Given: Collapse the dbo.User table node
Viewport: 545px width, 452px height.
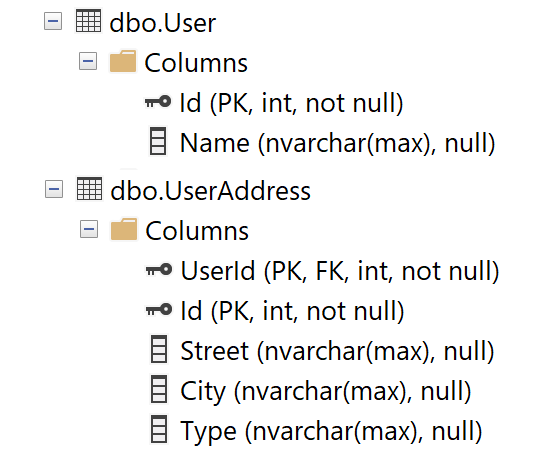Looking at the screenshot, I should pyautogui.click(x=53, y=22).
